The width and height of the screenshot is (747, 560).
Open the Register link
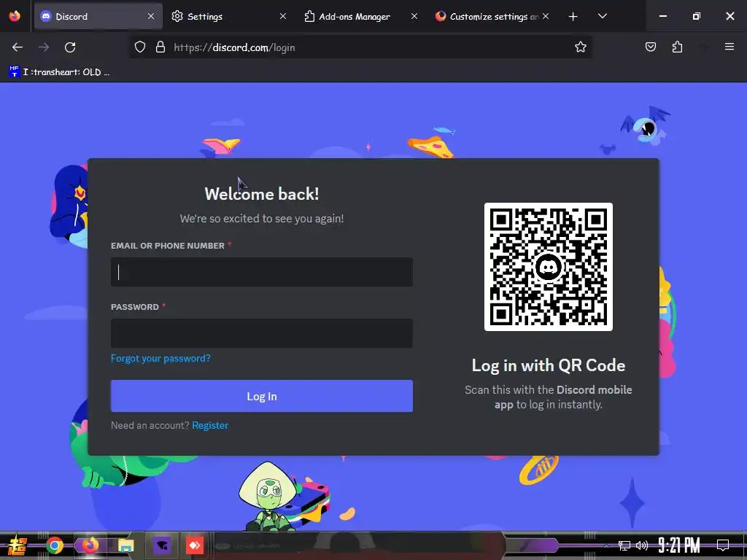pyautogui.click(x=210, y=425)
